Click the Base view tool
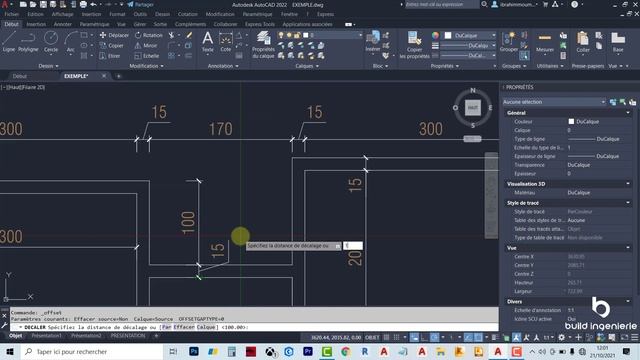This screenshot has height=360, width=640. pyautogui.click(x=618, y=42)
